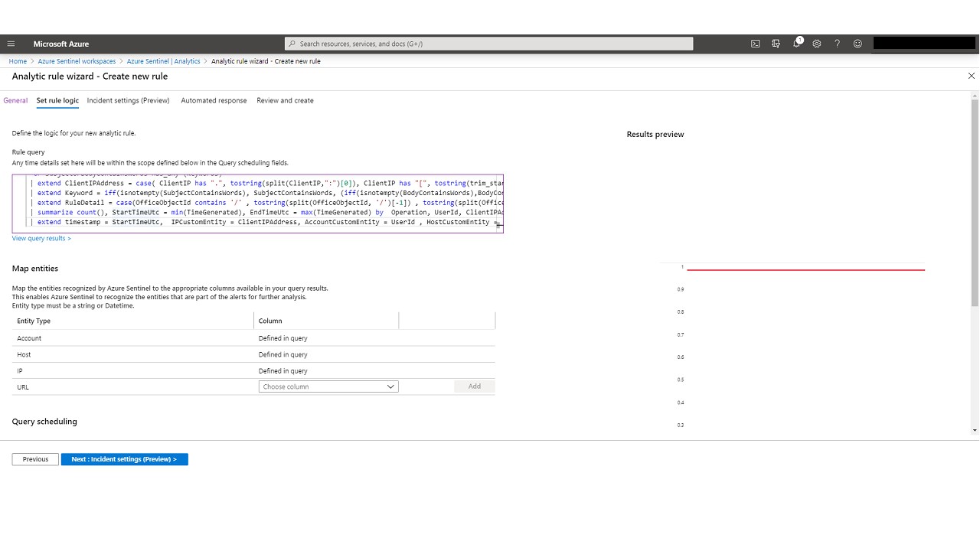Click the scrollbar up arrow
980x551 pixels.
975,95
